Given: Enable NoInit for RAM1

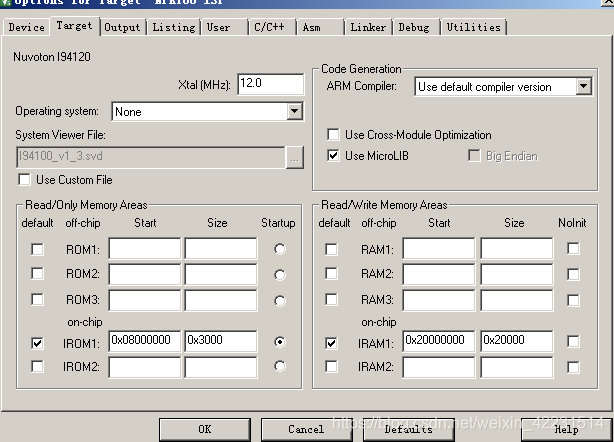Looking at the screenshot, I should [x=573, y=249].
